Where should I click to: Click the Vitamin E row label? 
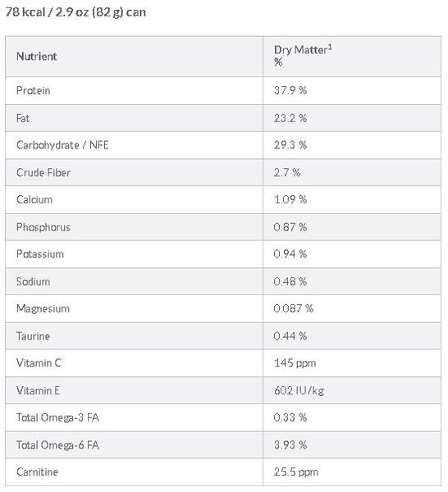(38, 391)
